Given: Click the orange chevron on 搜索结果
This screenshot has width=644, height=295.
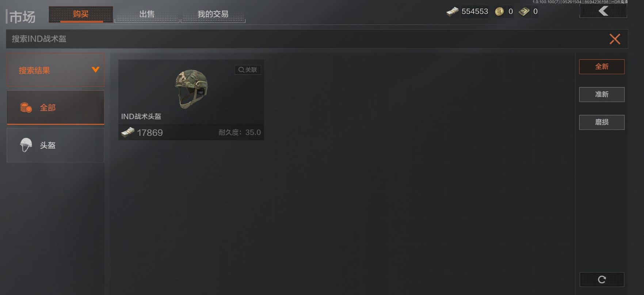Looking at the screenshot, I should (x=95, y=69).
